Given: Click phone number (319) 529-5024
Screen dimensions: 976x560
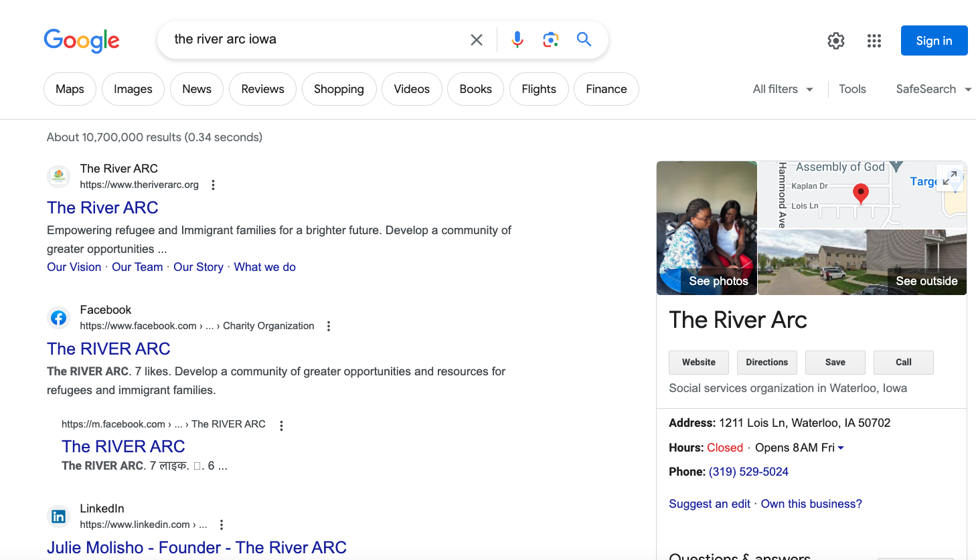Looking at the screenshot, I should [748, 472].
